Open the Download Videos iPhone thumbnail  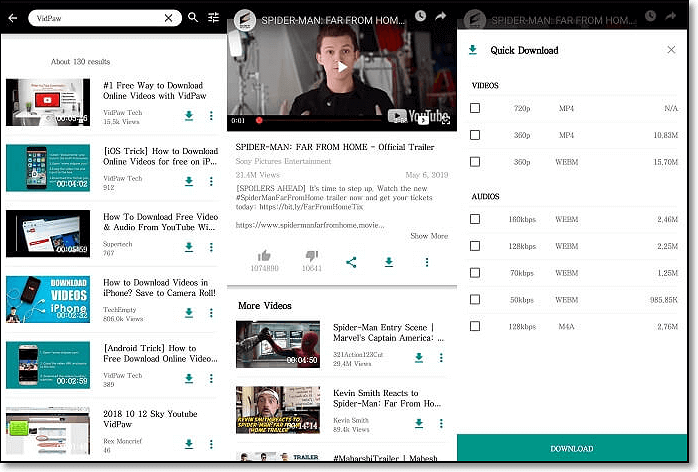(48, 299)
